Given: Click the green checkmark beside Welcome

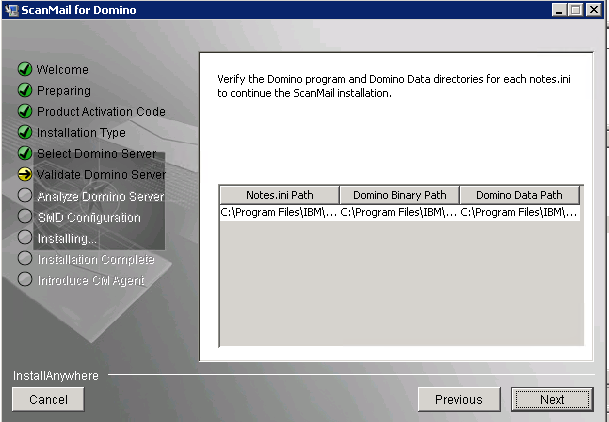Looking at the screenshot, I should pyautogui.click(x=25, y=70).
